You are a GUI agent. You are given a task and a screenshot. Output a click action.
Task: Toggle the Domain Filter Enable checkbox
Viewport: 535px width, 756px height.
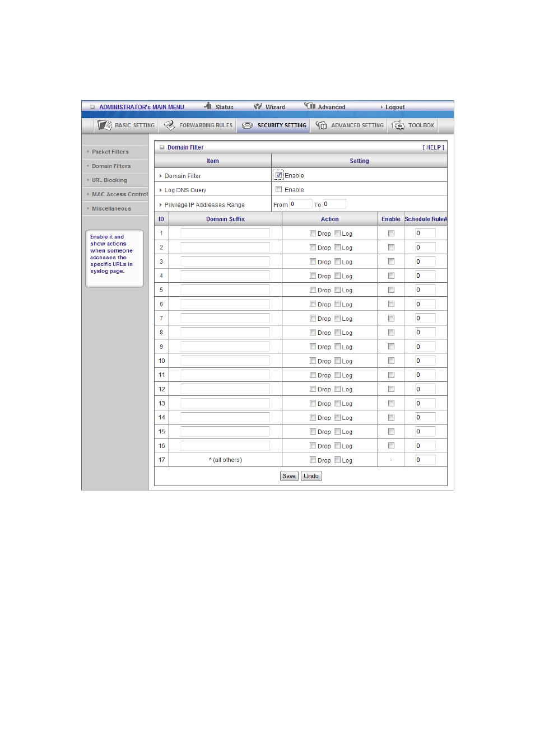coord(278,175)
